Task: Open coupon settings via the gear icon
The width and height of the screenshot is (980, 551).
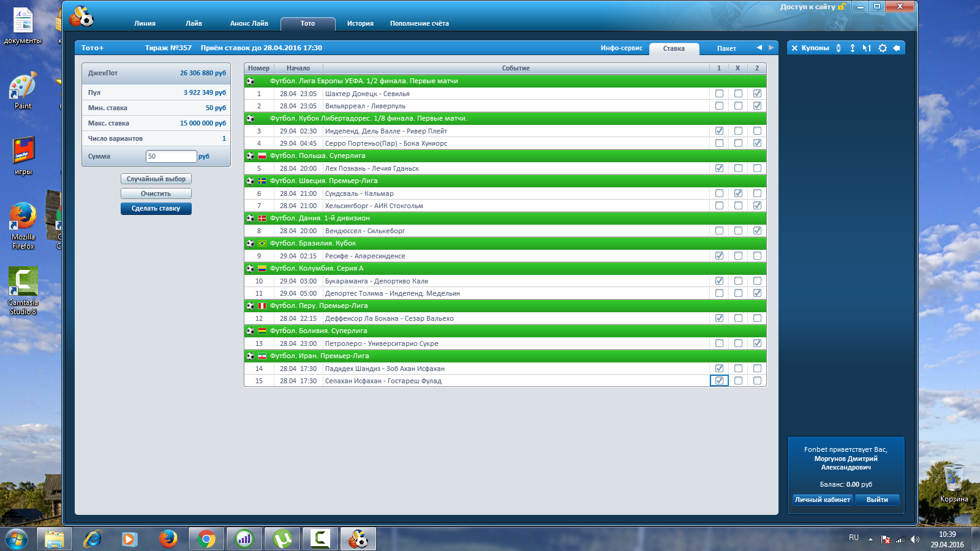Action: click(883, 48)
